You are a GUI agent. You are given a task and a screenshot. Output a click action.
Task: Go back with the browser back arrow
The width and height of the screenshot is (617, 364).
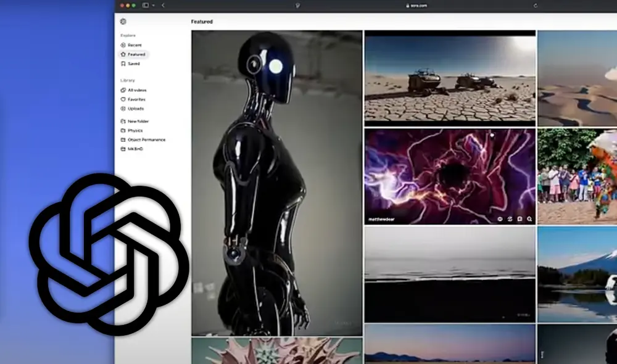(163, 5)
